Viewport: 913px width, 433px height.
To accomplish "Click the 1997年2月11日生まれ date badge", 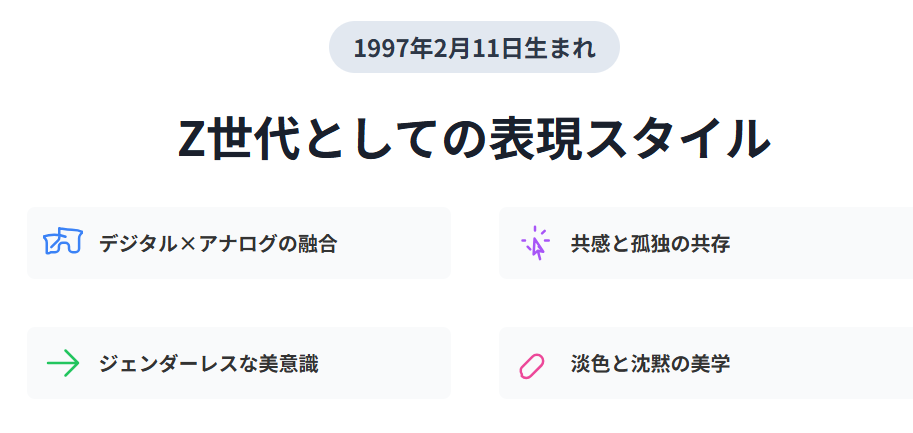I will [474, 48].
